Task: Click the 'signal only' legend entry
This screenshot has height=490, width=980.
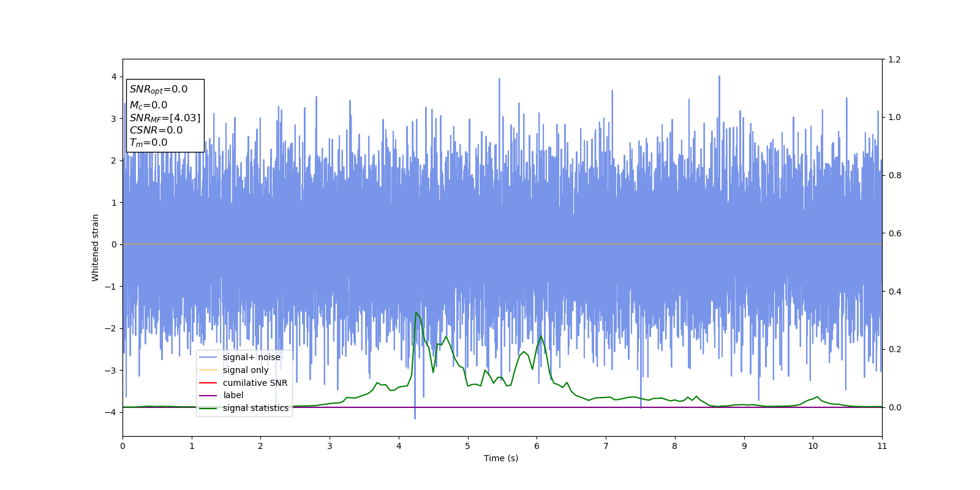Action: [234, 370]
